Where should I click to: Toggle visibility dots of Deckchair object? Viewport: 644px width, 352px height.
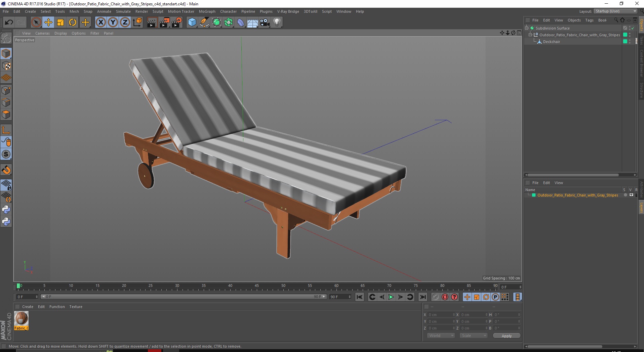(630, 42)
